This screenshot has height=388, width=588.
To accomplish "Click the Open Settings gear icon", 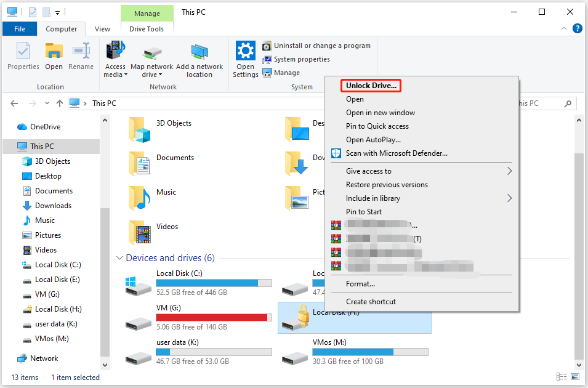I will (x=246, y=51).
